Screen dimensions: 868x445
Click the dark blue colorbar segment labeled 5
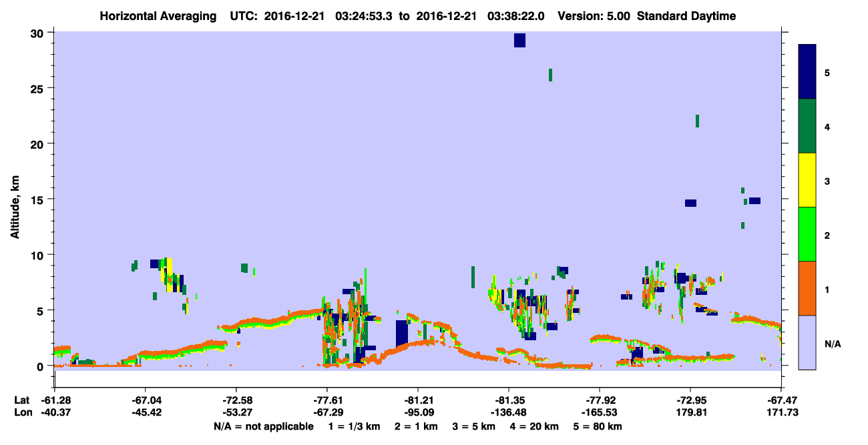[x=807, y=72]
